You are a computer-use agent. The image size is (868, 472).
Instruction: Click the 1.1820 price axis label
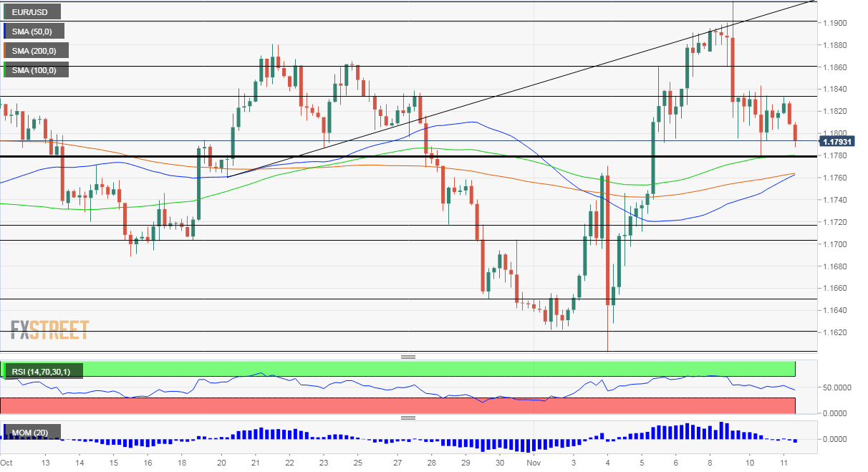coord(835,112)
